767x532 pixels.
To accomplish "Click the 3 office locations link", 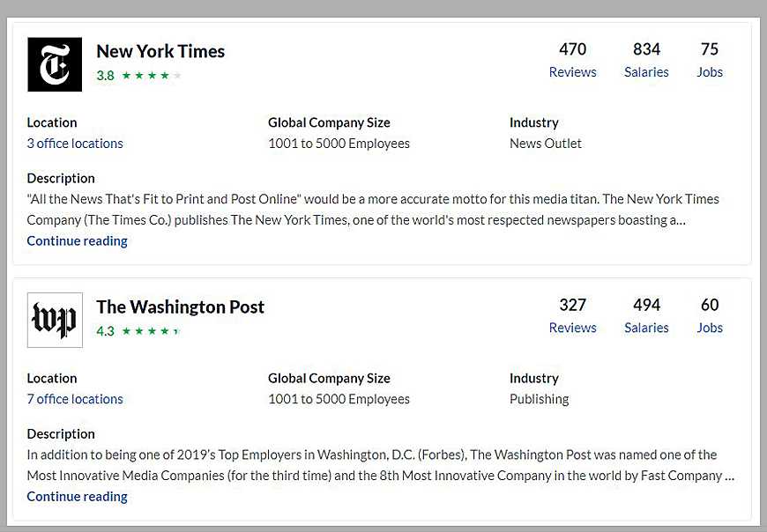I will pyautogui.click(x=75, y=144).
